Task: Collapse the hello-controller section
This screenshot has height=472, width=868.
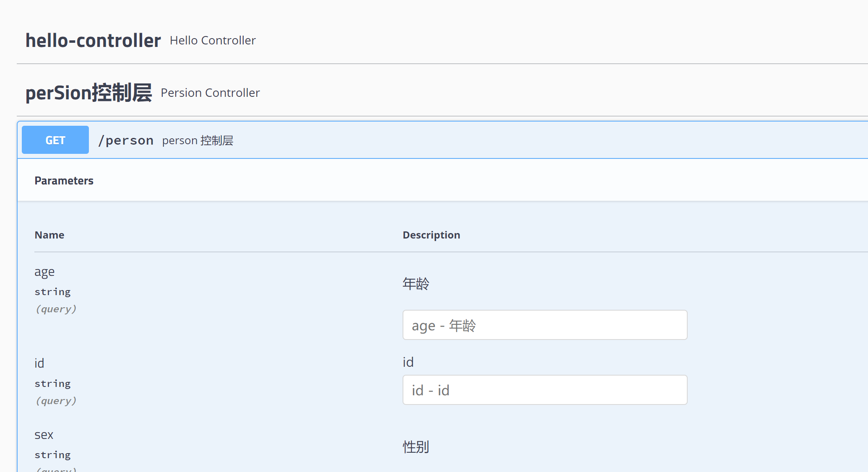Action: point(93,40)
